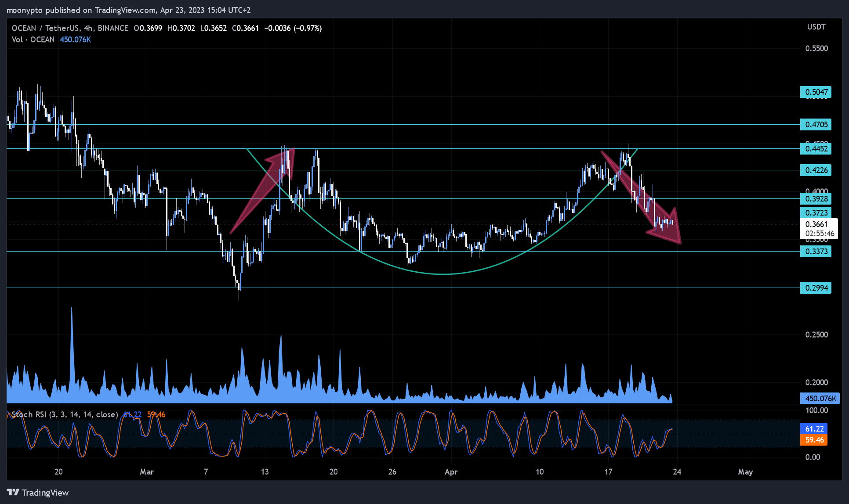
Task: Click the Stoch RSI 61.22 value label
Action: click(x=814, y=429)
